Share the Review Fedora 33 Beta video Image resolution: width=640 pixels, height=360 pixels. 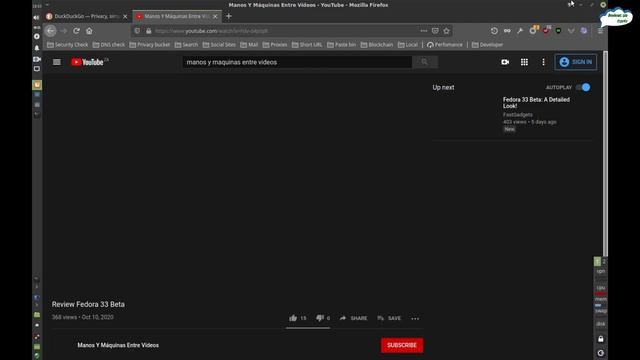tap(353, 318)
